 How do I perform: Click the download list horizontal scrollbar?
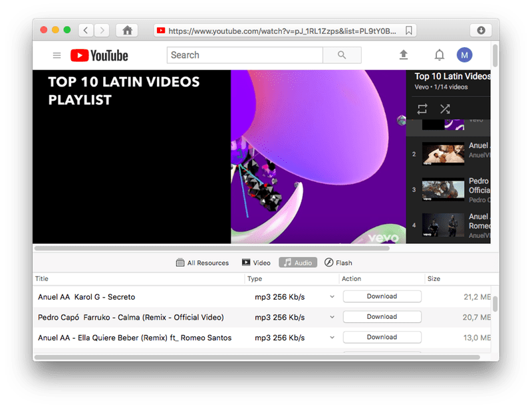pos(257,357)
